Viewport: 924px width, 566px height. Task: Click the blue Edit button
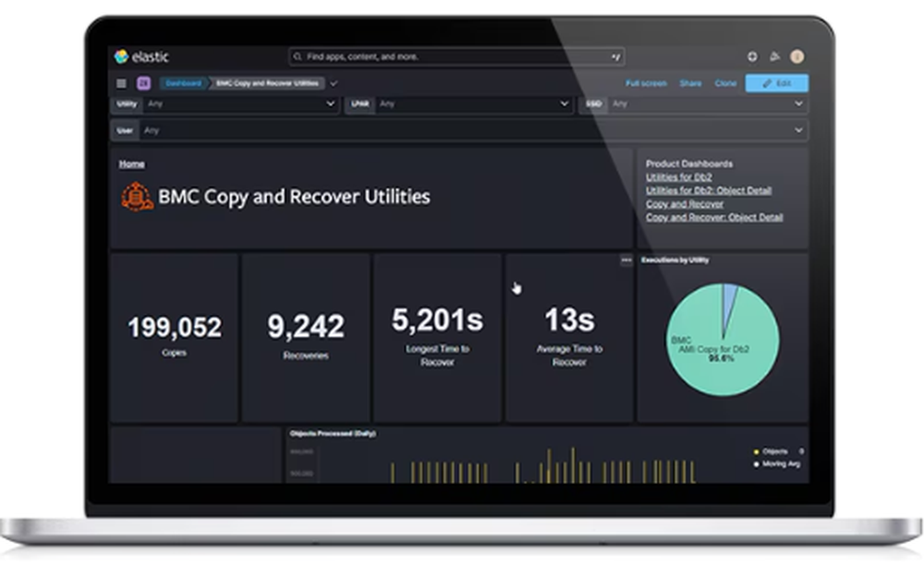[x=777, y=83]
